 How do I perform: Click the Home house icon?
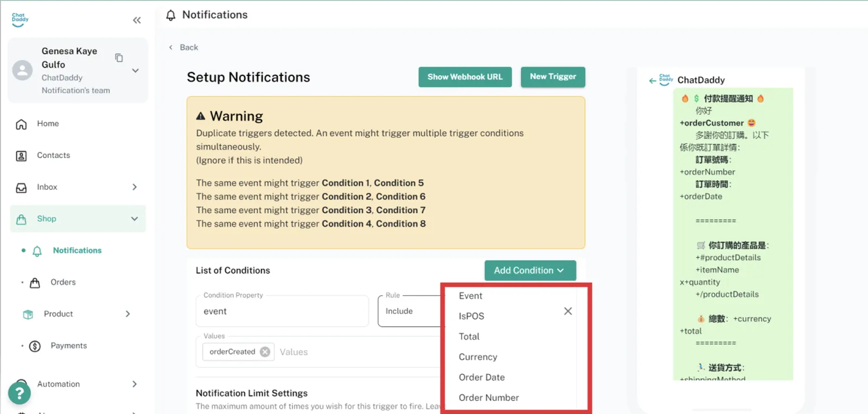tap(21, 124)
